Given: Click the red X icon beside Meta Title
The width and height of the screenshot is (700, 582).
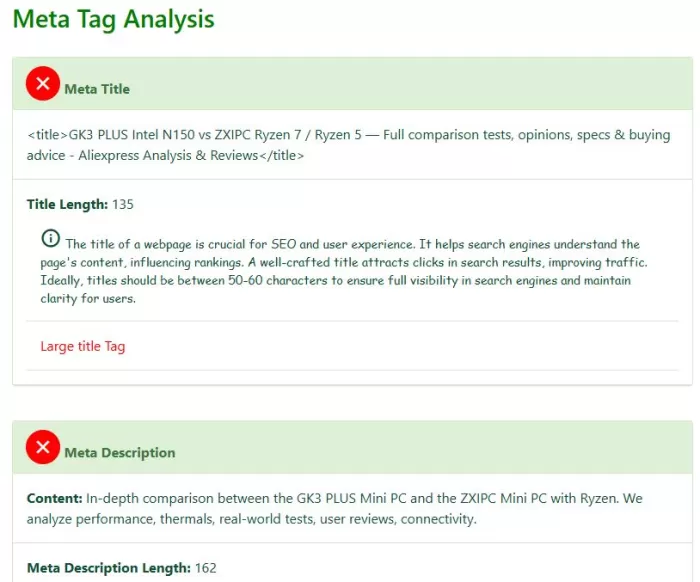Looking at the screenshot, I should [x=42, y=85].
